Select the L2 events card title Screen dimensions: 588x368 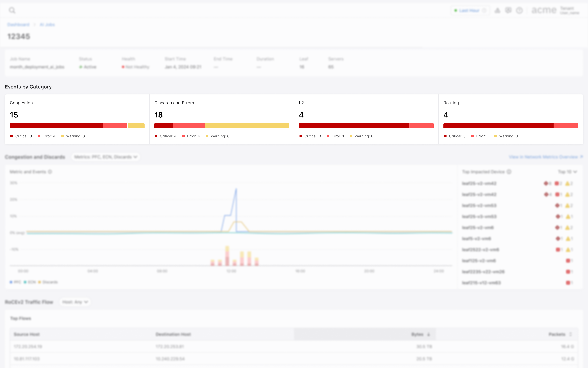(301, 103)
